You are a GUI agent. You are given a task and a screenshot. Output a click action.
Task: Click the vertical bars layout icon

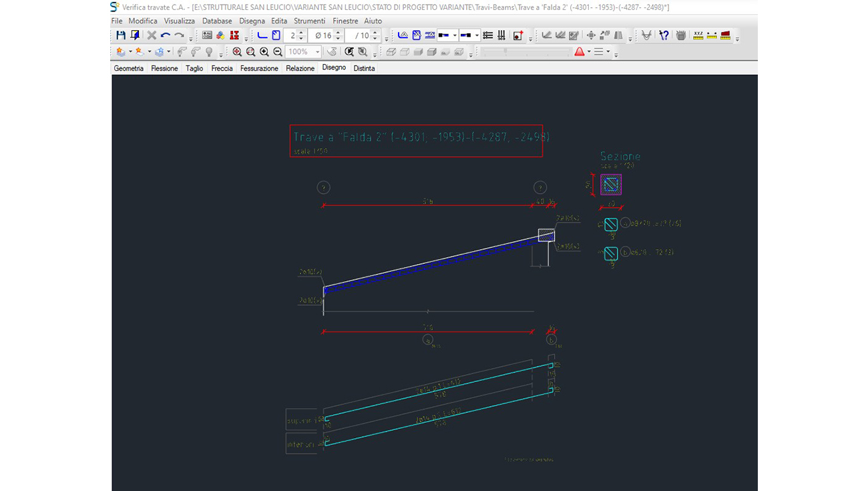point(501,35)
